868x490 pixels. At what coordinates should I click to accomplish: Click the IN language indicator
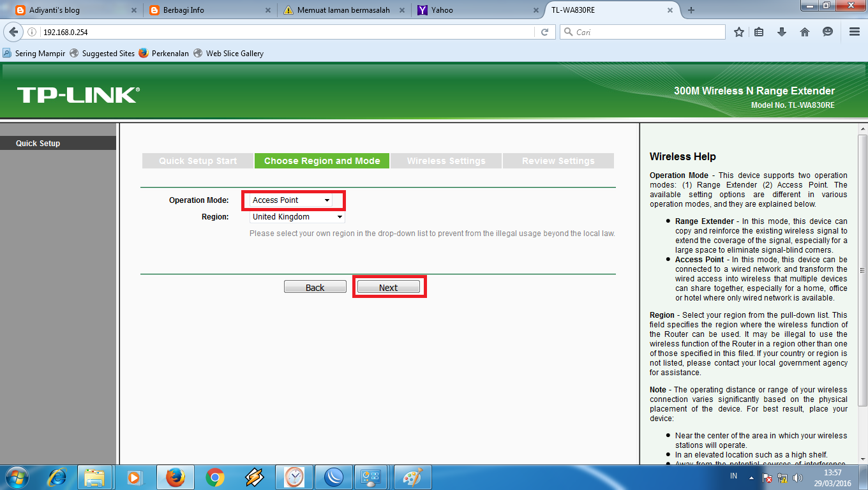(x=733, y=477)
